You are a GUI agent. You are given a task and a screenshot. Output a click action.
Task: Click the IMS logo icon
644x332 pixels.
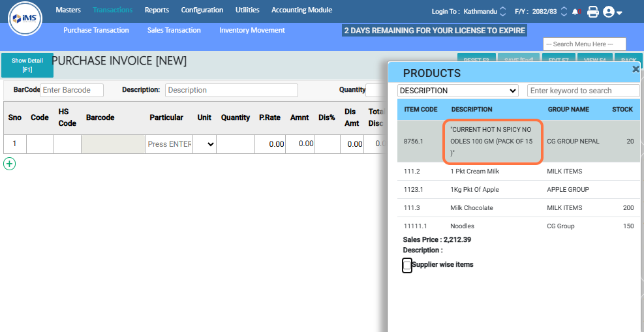(25, 19)
